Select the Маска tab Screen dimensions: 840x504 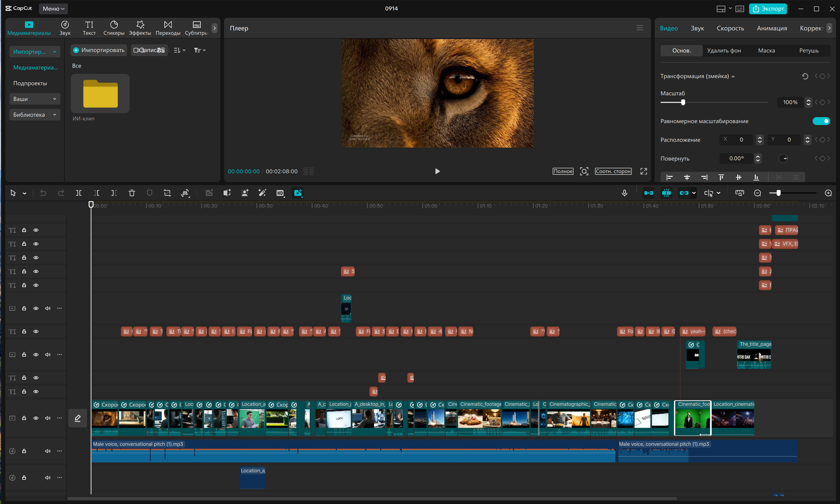point(766,50)
